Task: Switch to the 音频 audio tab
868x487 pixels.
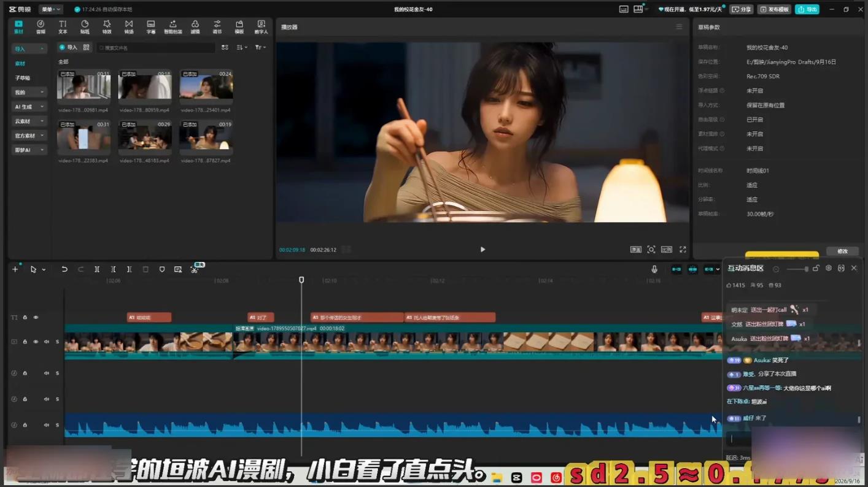Action: pos(41,27)
